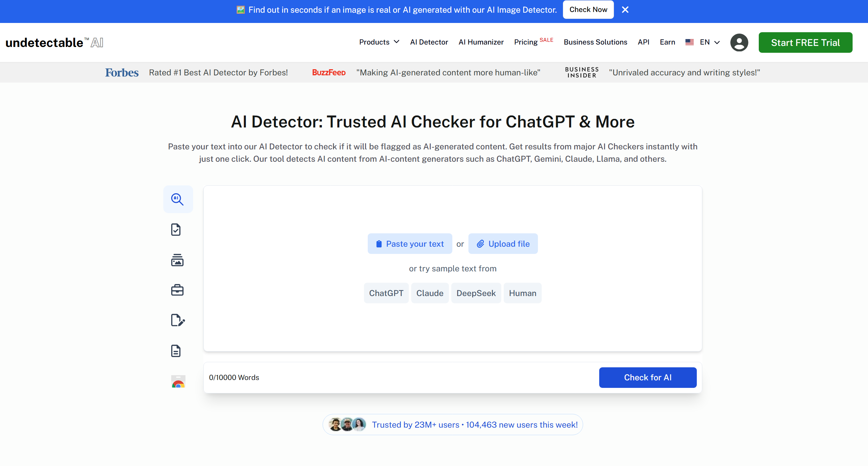Select the AI Detector magnifier sidebar icon

click(178, 199)
